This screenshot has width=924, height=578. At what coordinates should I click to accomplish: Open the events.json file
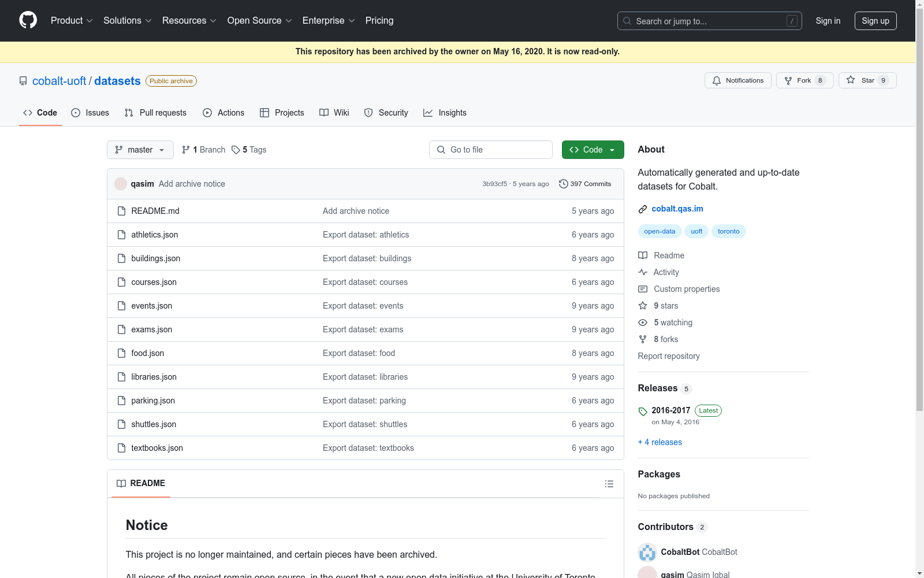coord(152,306)
